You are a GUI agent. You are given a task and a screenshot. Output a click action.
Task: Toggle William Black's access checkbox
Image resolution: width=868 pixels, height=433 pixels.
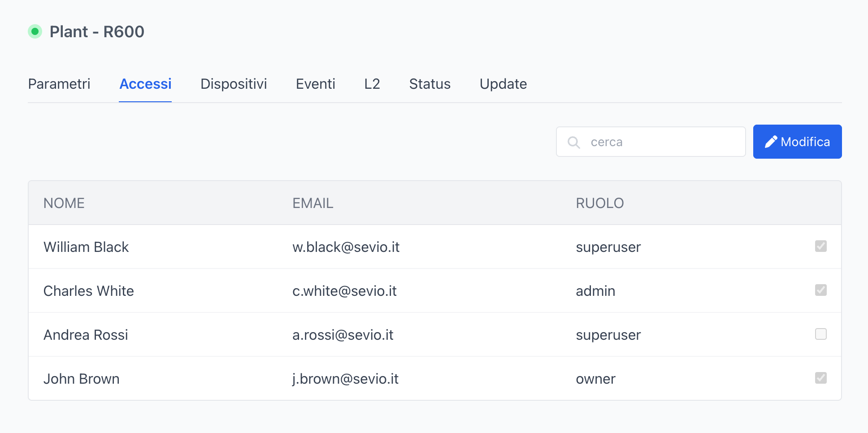(x=820, y=246)
